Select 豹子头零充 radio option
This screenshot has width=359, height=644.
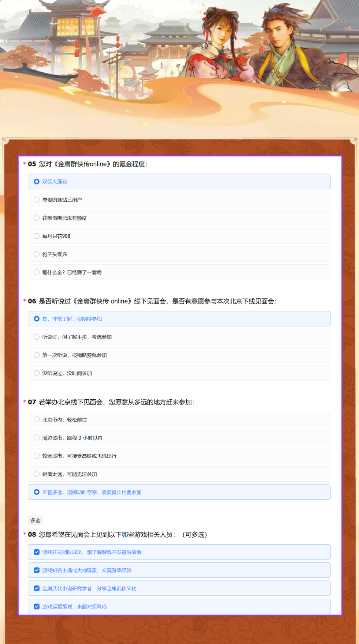tap(179, 254)
